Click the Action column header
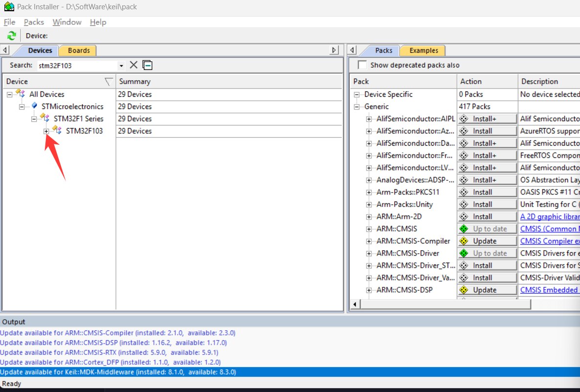580x392 pixels. [488, 82]
